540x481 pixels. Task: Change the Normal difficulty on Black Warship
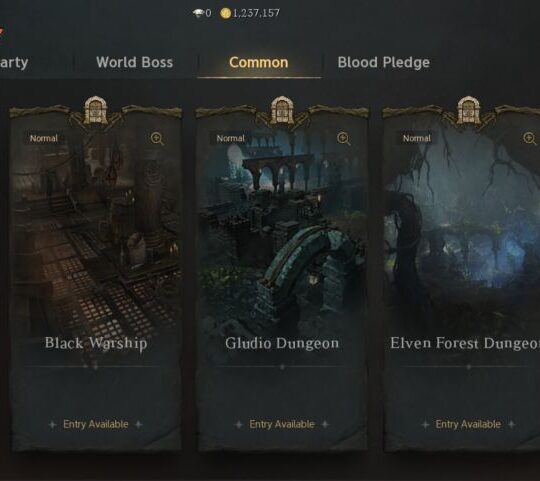click(44, 138)
